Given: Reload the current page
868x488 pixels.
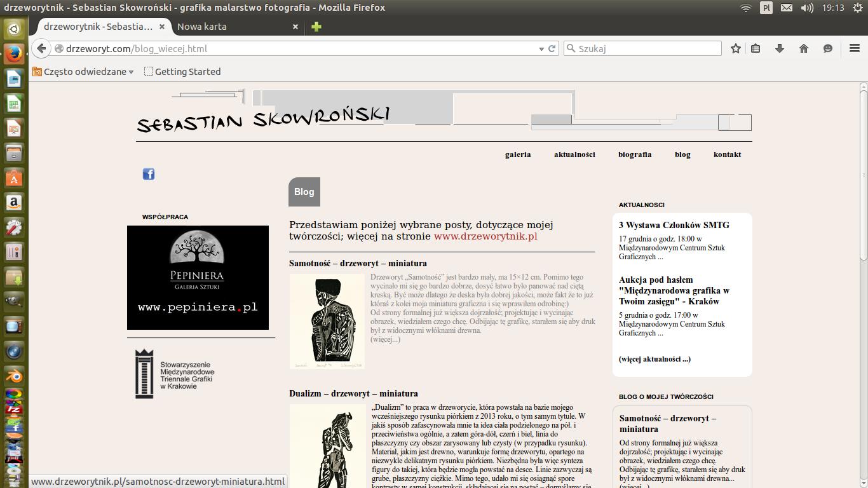Looking at the screenshot, I should pyautogui.click(x=552, y=48).
